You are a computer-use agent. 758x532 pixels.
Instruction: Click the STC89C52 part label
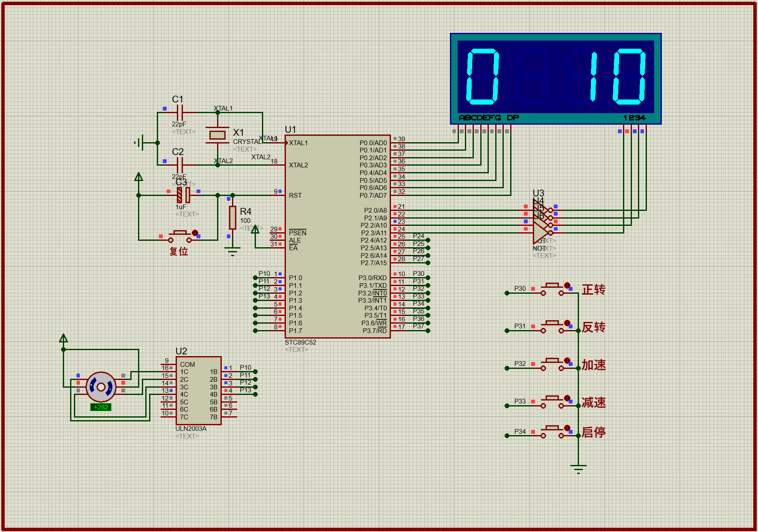(x=300, y=342)
